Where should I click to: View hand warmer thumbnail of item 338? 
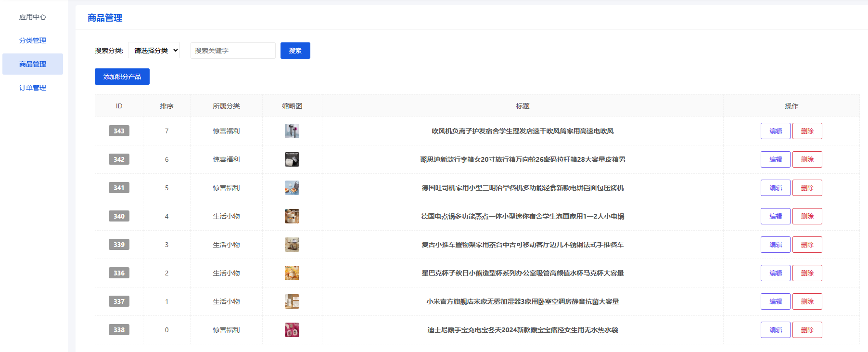tap(292, 330)
